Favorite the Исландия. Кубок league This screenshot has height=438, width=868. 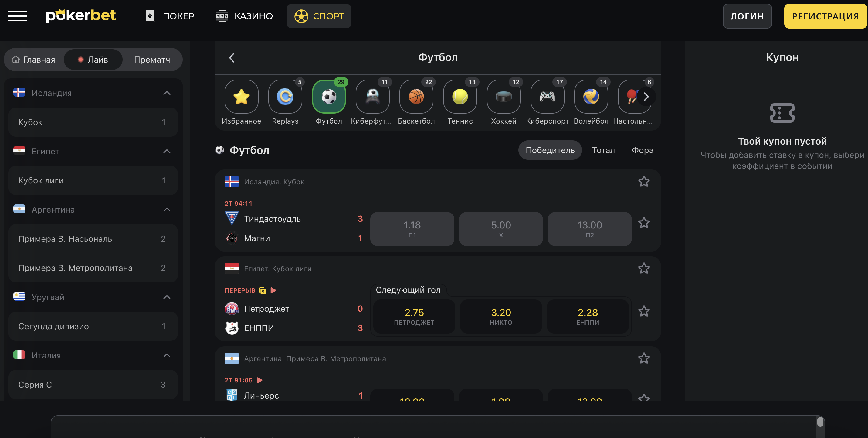644,181
